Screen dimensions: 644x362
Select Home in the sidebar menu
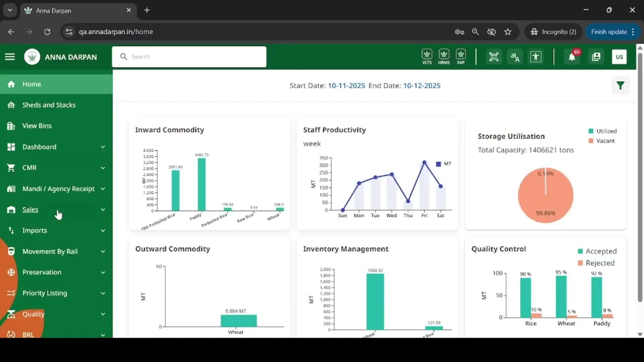56,84
